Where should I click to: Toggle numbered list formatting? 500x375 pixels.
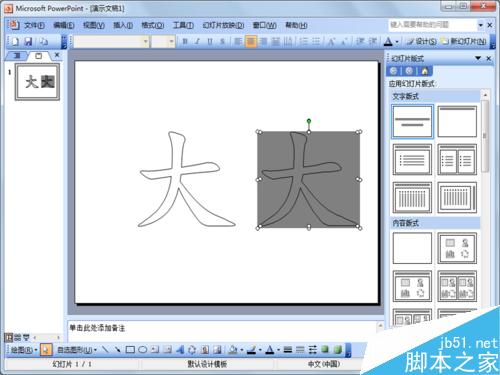point(303,42)
